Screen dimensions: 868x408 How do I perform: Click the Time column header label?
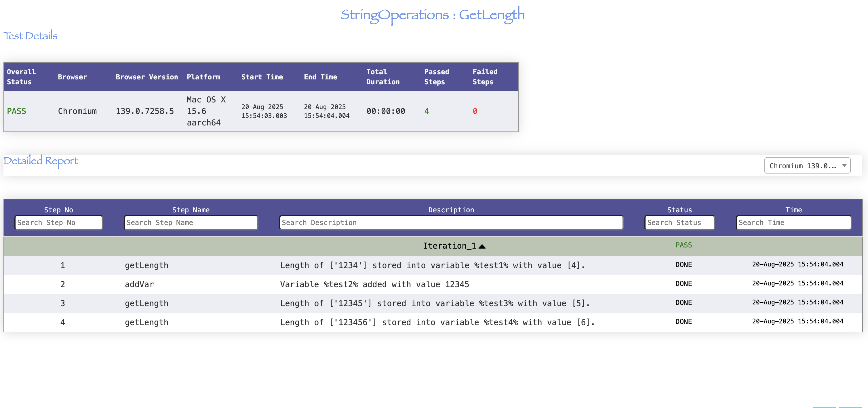pyautogui.click(x=793, y=209)
